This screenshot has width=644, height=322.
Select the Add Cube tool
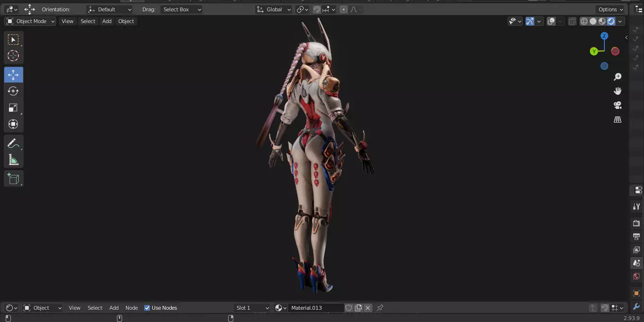pyautogui.click(x=13, y=179)
